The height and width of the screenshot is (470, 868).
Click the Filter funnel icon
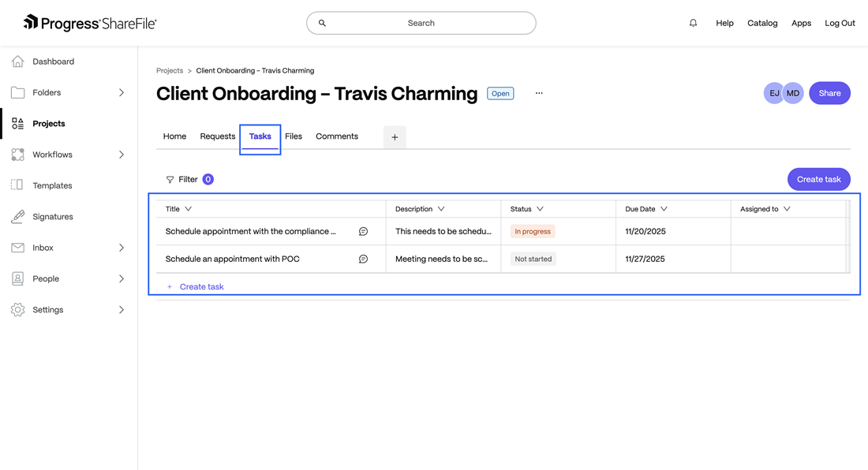click(x=170, y=180)
